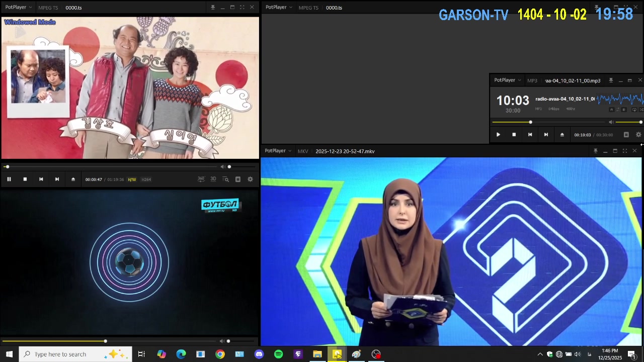This screenshot has height=362, width=644.
Task: Expand PotPlayer menu in the MKV window
Action: (278, 151)
